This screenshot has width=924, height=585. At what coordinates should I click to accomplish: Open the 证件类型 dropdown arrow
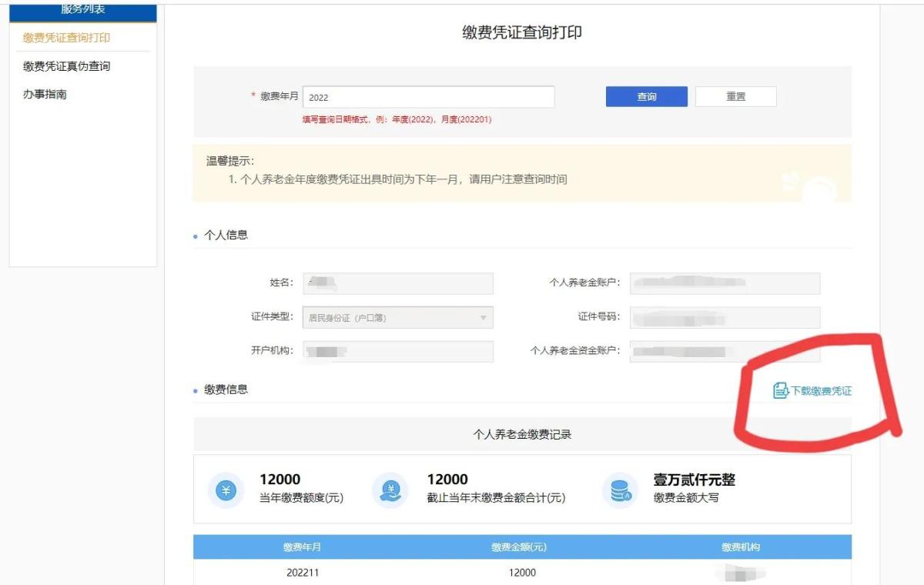(483, 318)
